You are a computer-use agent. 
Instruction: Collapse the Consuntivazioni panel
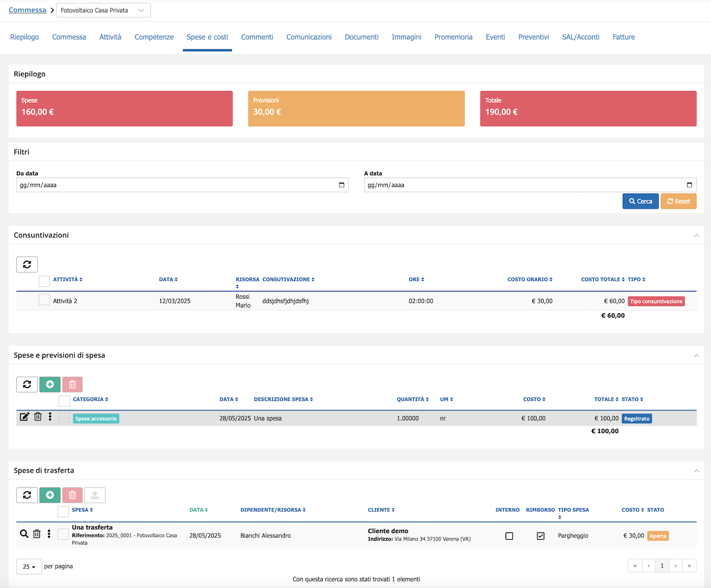pyautogui.click(x=697, y=235)
